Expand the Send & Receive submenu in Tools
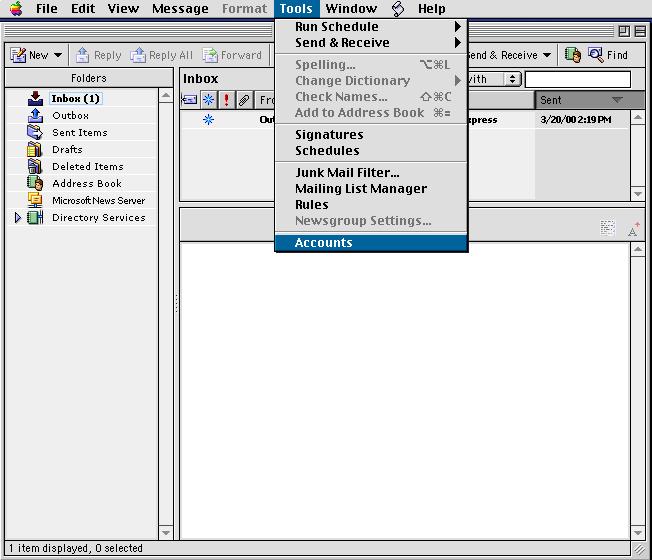 pyautogui.click(x=458, y=42)
